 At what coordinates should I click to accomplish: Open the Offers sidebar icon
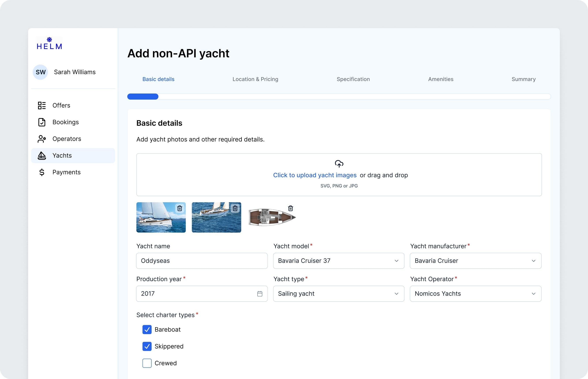pyautogui.click(x=42, y=105)
